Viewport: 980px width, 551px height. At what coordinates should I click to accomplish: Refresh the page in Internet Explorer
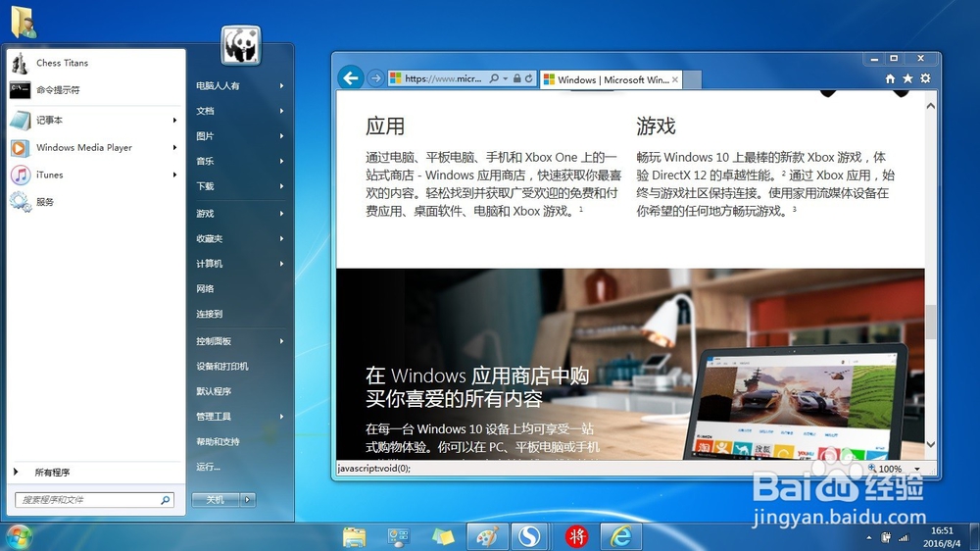tap(529, 78)
